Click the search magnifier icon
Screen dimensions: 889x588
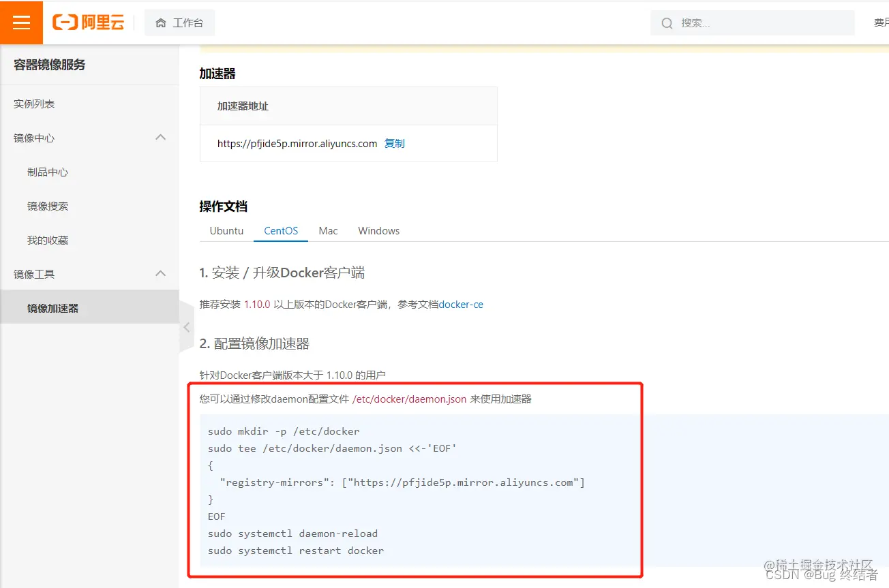pyautogui.click(x=667, y=23)
